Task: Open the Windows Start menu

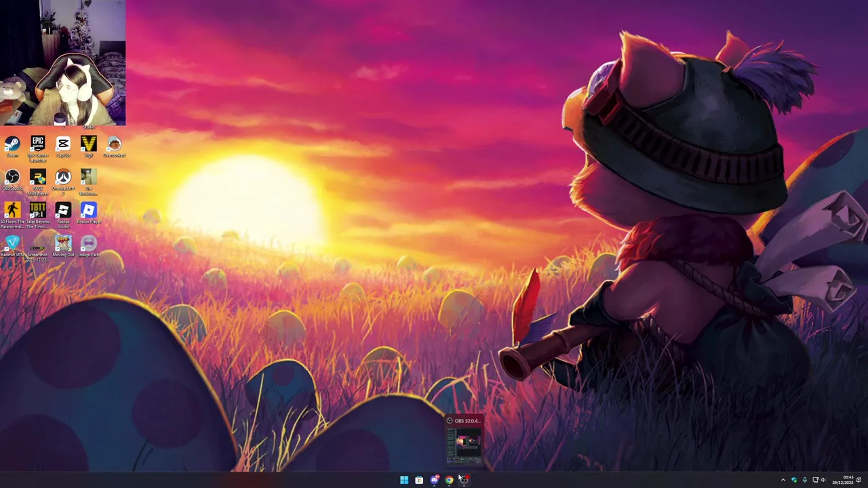Action: click(x=404, y=480)
